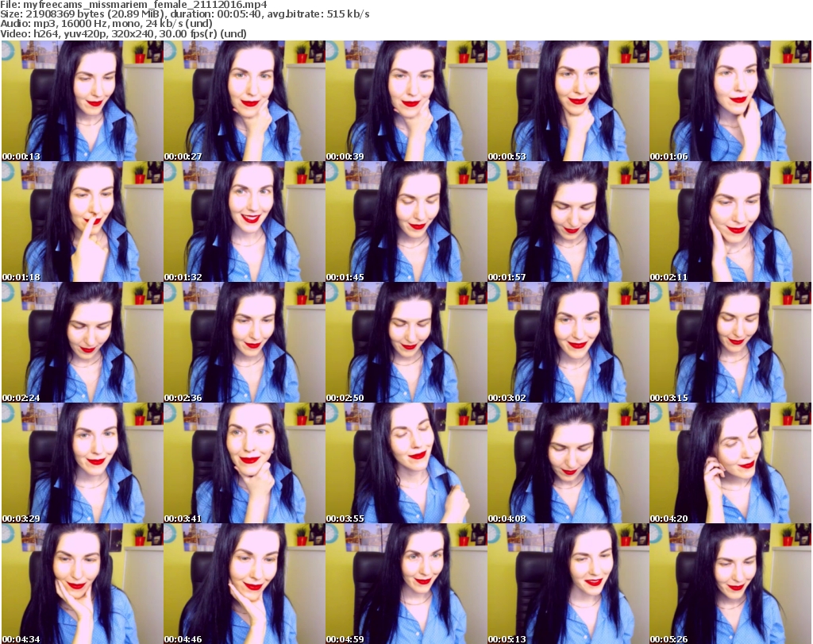Pick the thumbnail labeled 00:02:24
This screenshot has height=644, width=813.
pos(83,342)
